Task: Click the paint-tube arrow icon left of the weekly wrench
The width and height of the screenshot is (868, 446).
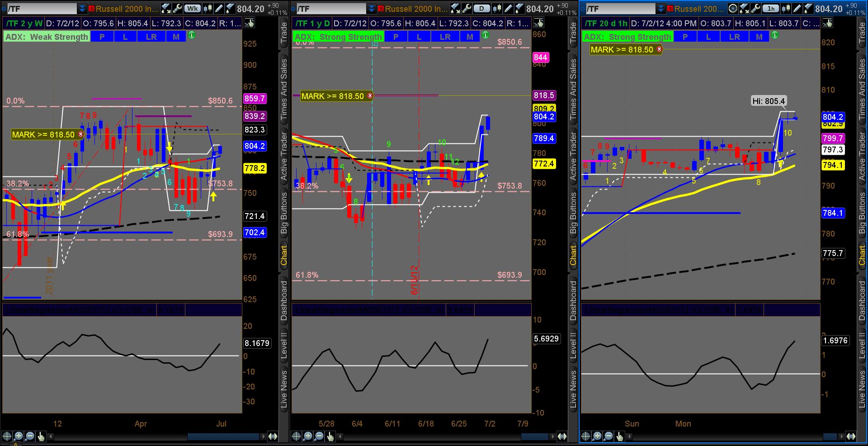Action: pyautogui.click(x=166, y=9)
